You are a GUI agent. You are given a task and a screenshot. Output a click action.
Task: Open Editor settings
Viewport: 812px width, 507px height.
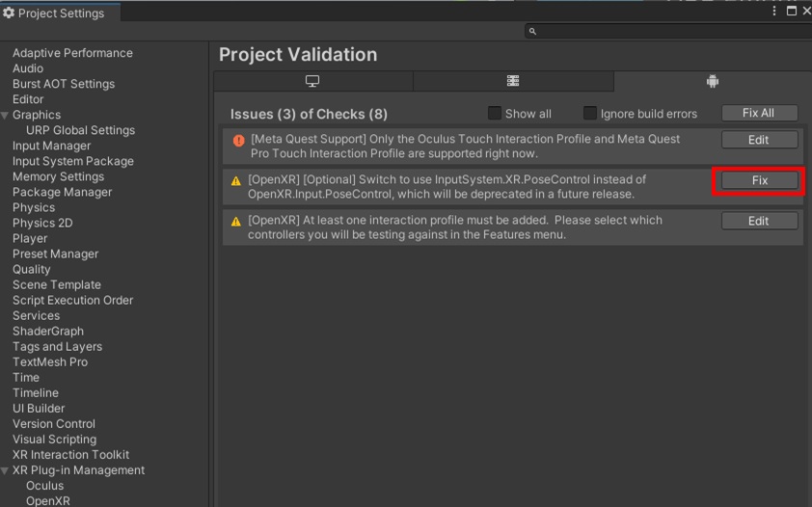point(28,100)
